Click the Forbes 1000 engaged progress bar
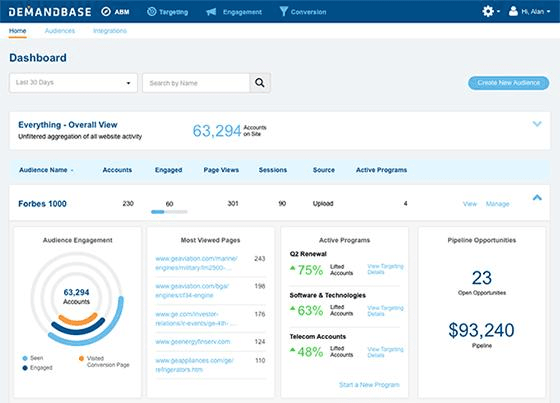 click(169, 212)
